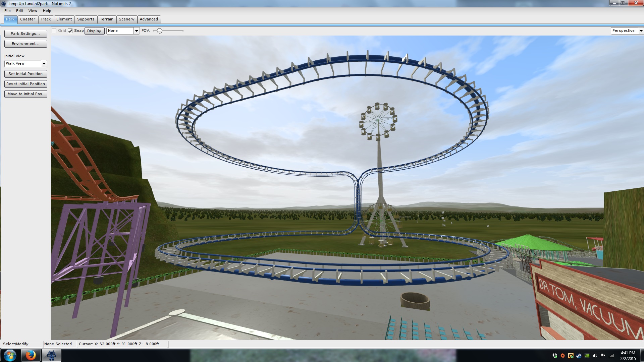The width and height of the screenshot is (644, 362).
Task: Open the Windows Start orb
Action: pyautogui.click(x=10, y=355)
